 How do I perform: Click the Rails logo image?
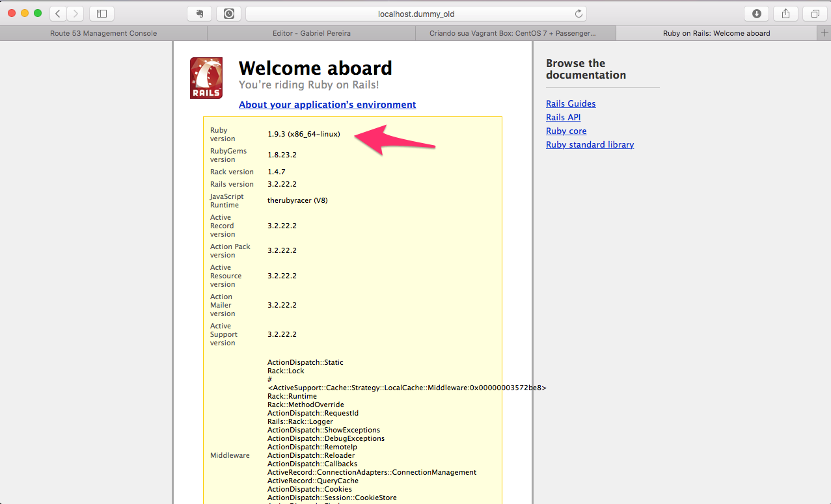pyautogui.click(x=206, y=78)
